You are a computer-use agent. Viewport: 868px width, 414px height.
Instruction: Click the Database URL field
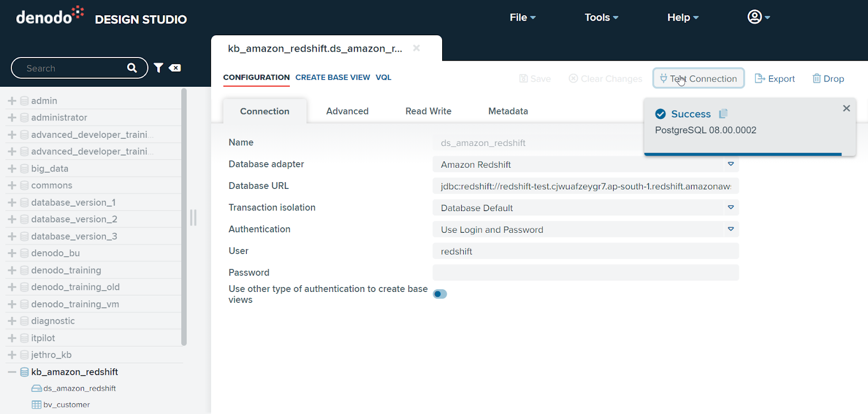coord(586,186)
